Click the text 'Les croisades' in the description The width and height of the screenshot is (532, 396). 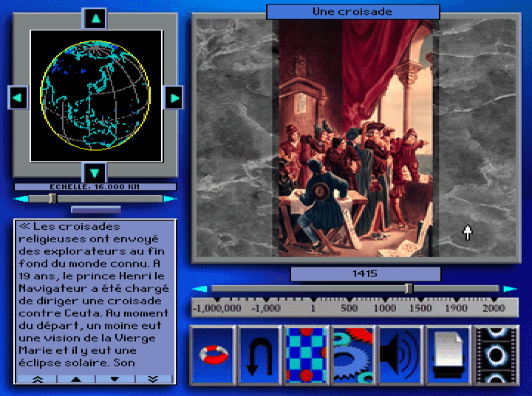pyautogui.click(x=77, y=227)
